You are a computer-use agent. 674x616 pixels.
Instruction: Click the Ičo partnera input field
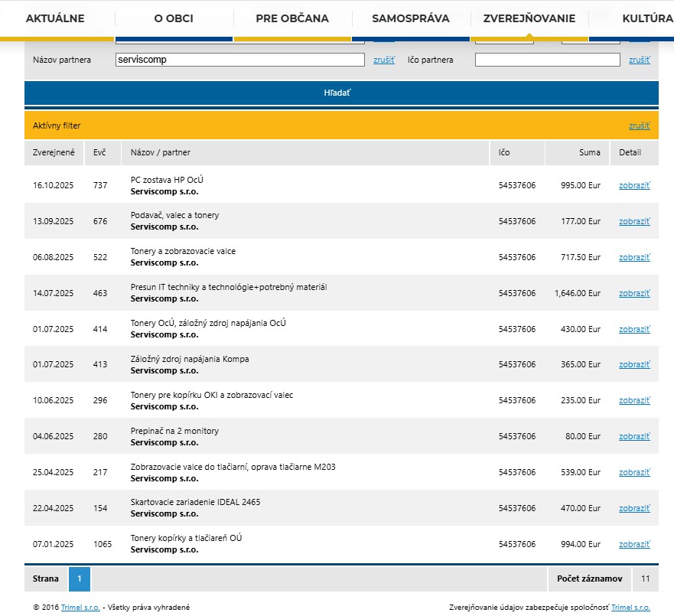pyautogui.click(x=547, y=60)
